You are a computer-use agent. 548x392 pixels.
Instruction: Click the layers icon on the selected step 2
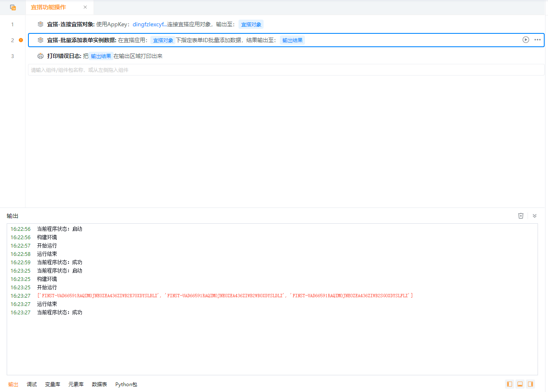coord(41,40)
